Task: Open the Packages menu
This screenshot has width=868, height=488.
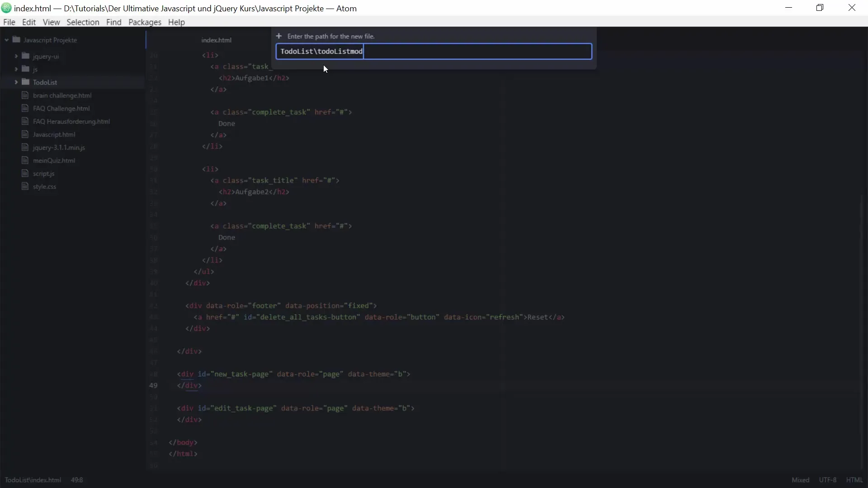Action: [x=145, y=22]
